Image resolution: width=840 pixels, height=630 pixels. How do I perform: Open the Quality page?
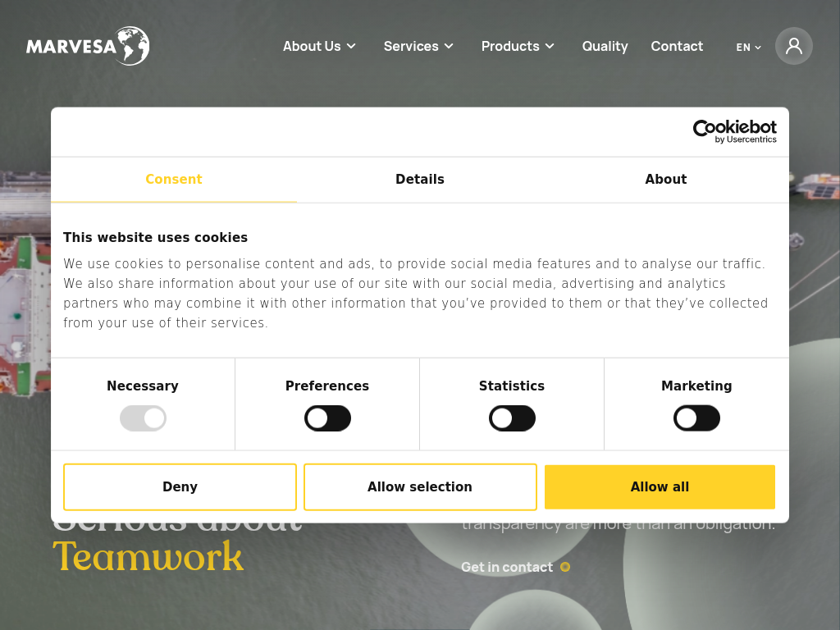pyautogui.click(x=605, y=46)
